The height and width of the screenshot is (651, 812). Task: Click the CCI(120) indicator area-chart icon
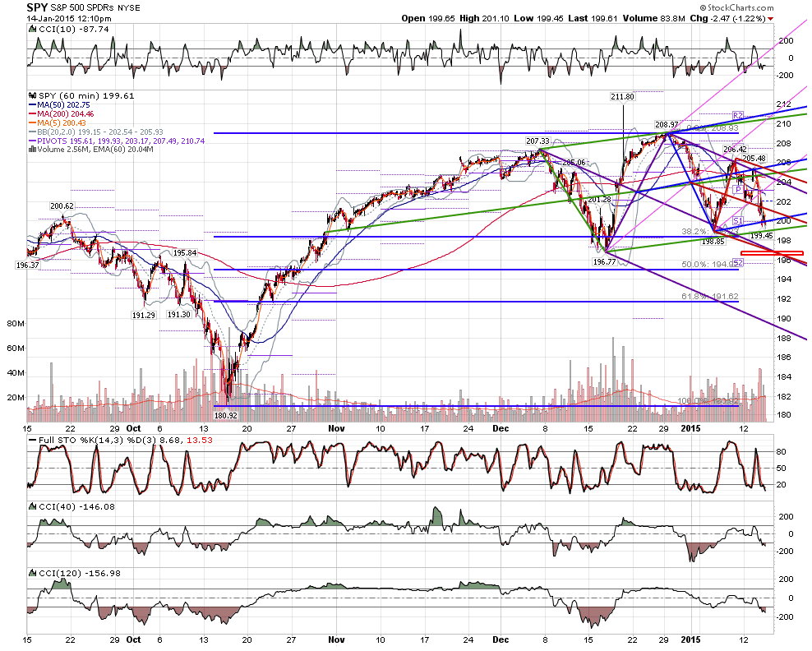tap(31, 573)
